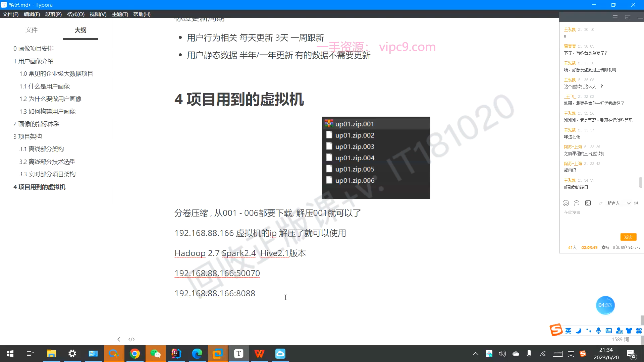Screen dimensions: 644x362
Task: Click image upload icon in chat
Action: pyautogui.click(x=588, y=203)
